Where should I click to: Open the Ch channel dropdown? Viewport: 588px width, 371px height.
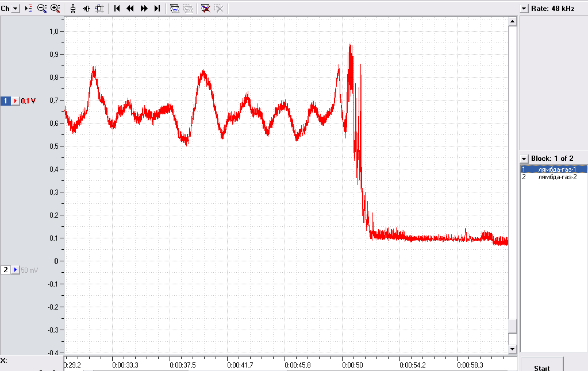tap(16, 8)
